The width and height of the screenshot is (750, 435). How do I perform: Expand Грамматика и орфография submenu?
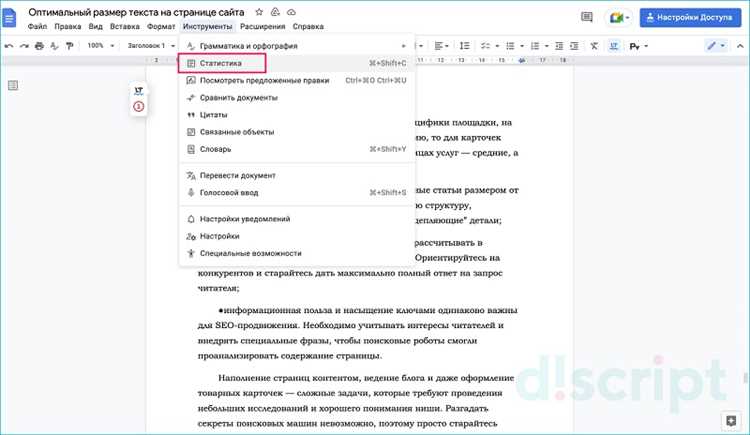tap(297, 46)
